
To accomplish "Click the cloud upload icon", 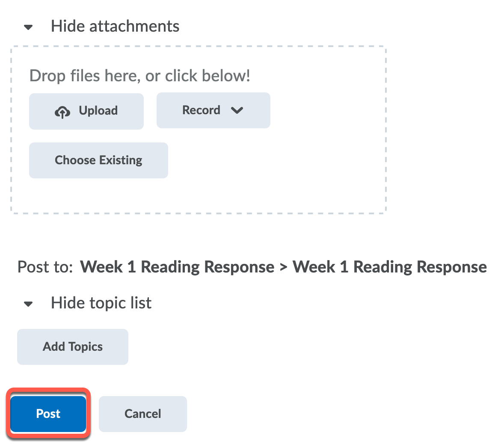I will (62, 112).
